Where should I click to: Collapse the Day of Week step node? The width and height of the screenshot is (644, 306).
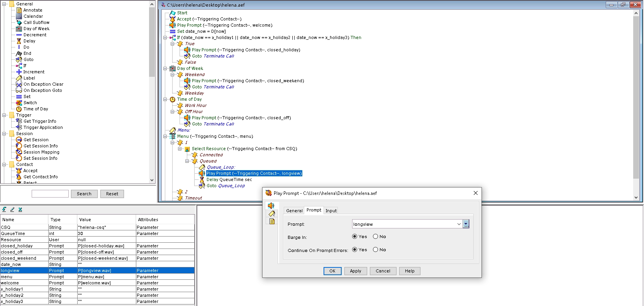tap(165, 69)
